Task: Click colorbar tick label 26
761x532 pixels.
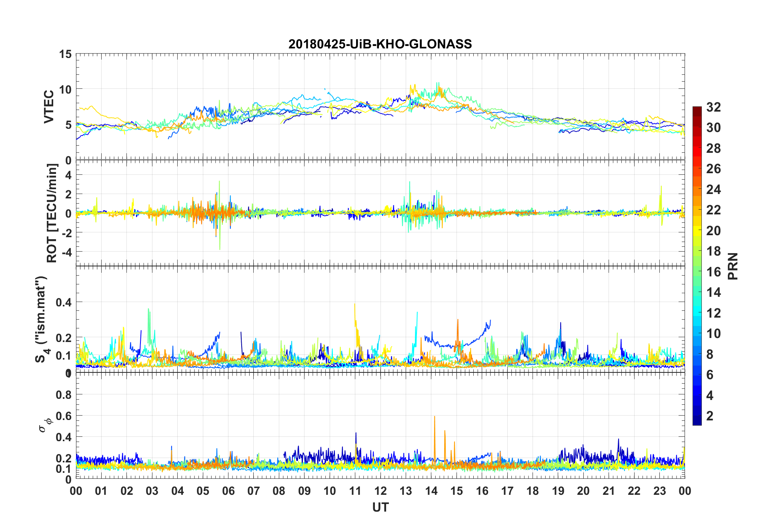Action: coord(714,169)
